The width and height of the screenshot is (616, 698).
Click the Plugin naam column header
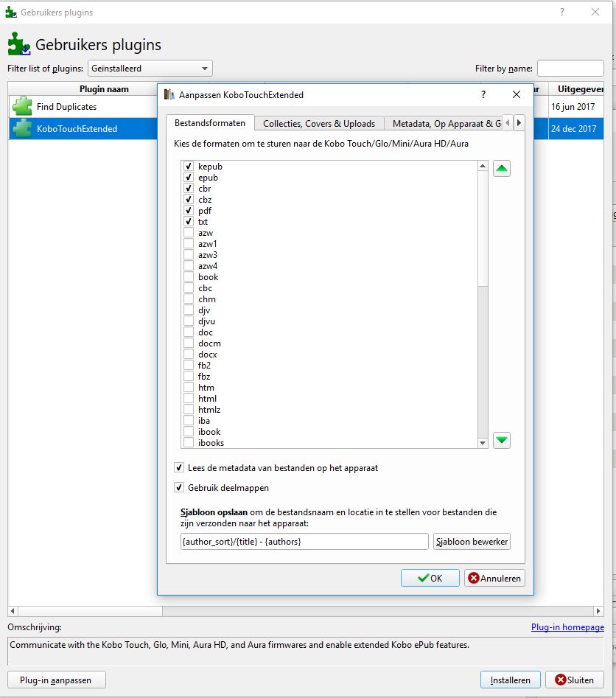click(x=104, y=89)
